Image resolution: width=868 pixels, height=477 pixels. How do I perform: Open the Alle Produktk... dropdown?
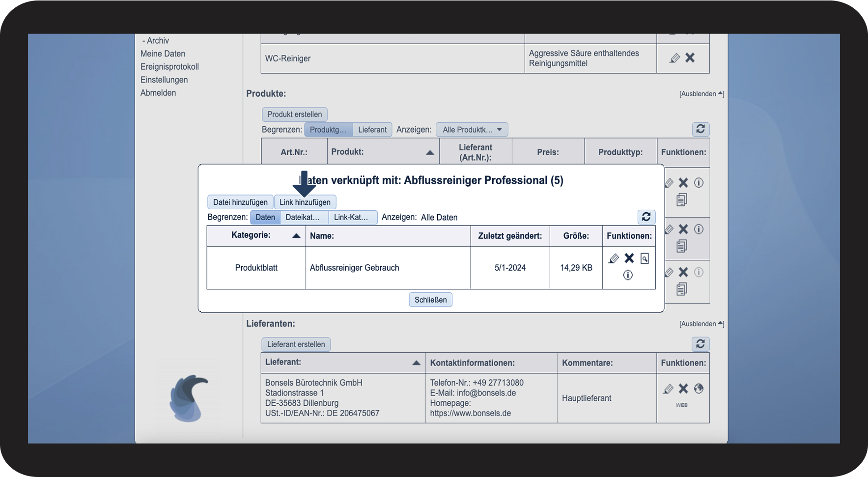coord(472,130)
